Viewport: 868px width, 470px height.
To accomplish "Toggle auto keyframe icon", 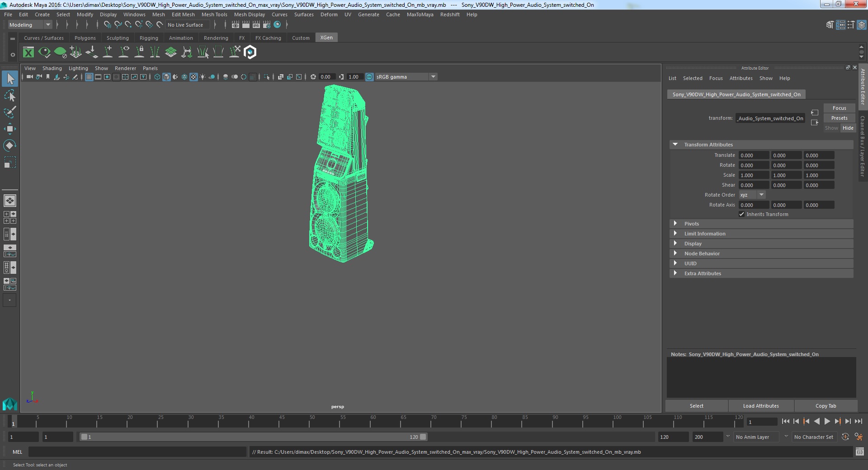I will [x=845, y=437].
